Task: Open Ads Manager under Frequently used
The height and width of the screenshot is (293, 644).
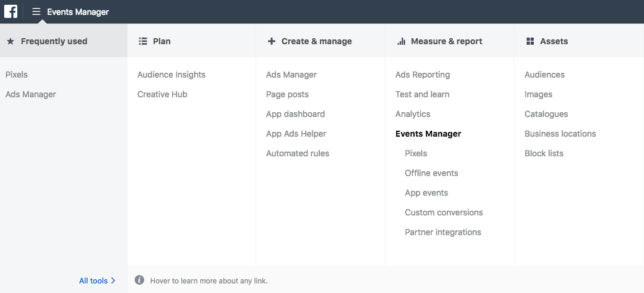Action: click(x=31, y=94)
